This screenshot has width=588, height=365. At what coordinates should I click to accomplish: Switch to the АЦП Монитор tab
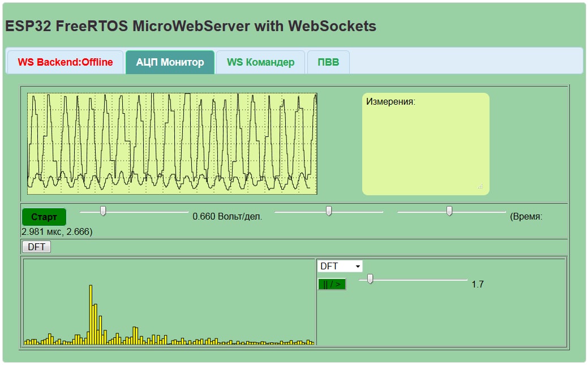pyautogui.click(x=170, y=62)
